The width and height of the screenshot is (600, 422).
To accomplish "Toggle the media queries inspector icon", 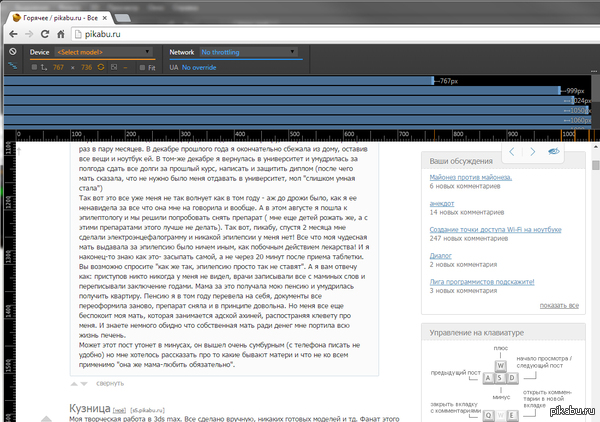I will click(x=13, y=66).
